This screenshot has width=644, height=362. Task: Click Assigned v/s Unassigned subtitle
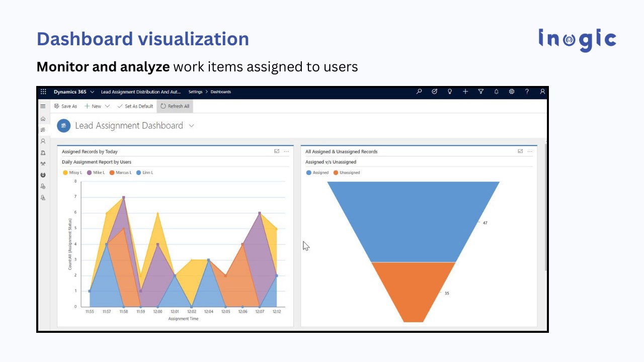point(331,162)
